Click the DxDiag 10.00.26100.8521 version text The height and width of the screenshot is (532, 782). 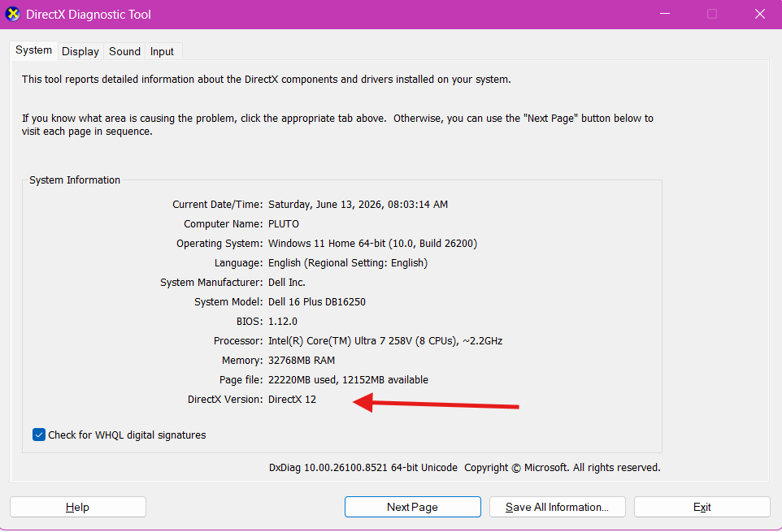[363, 468]
